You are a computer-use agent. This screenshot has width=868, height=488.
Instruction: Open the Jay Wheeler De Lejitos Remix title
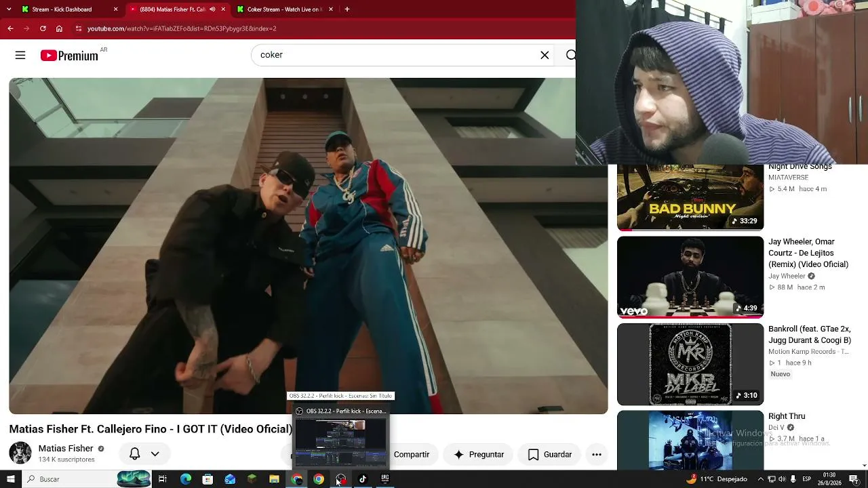[808, 253]
